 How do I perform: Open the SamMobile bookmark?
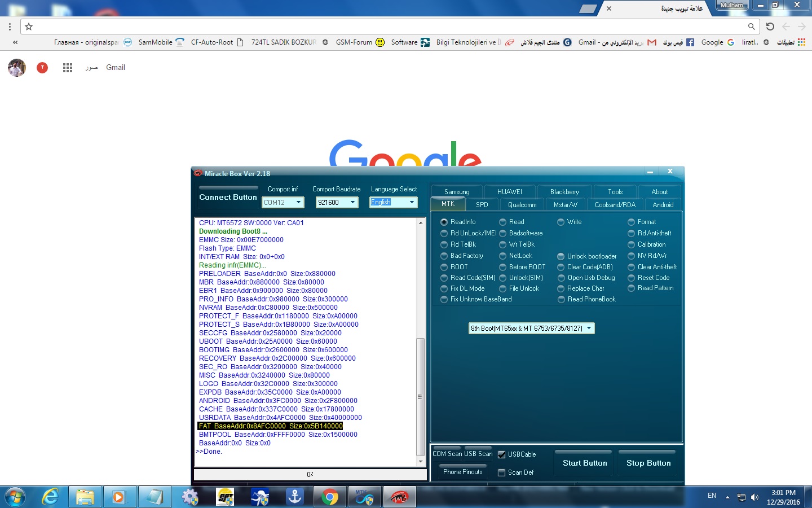161,42
